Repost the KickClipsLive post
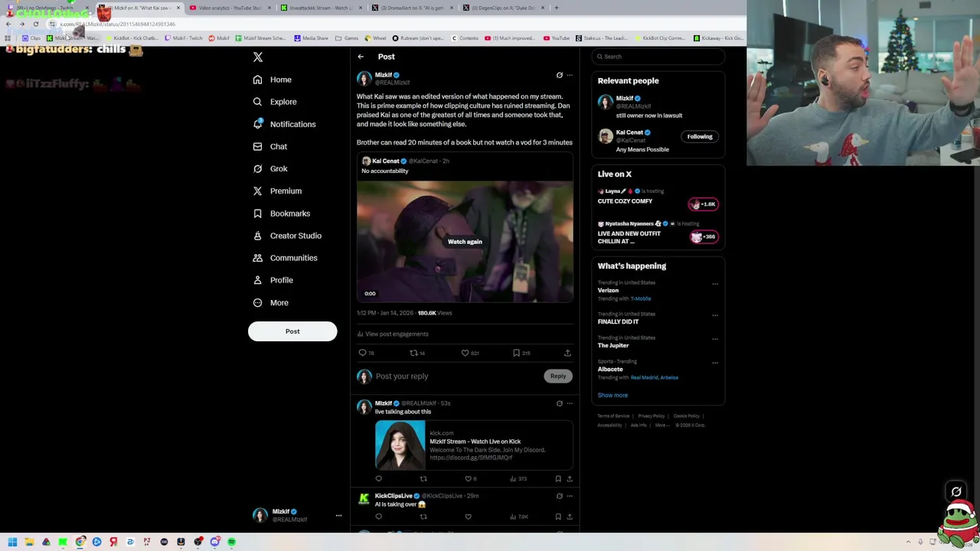This screenshot has width=980, height=551. 423,517
